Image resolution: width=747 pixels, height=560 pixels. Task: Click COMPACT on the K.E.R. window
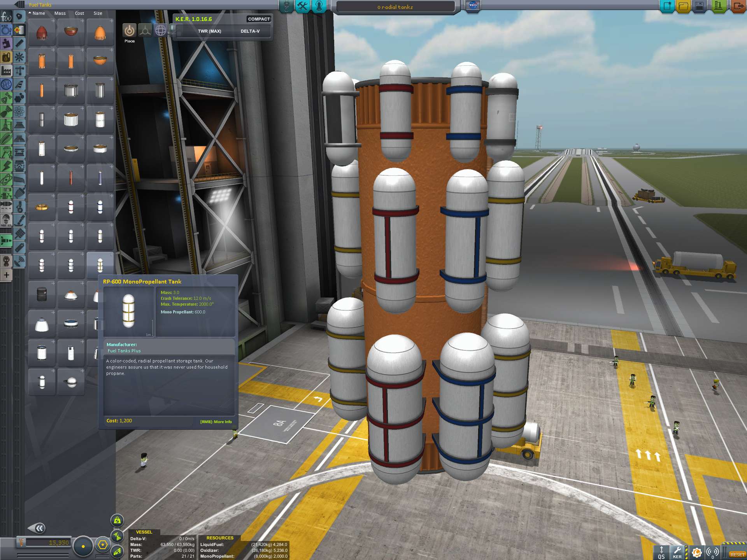pos(259,19)
